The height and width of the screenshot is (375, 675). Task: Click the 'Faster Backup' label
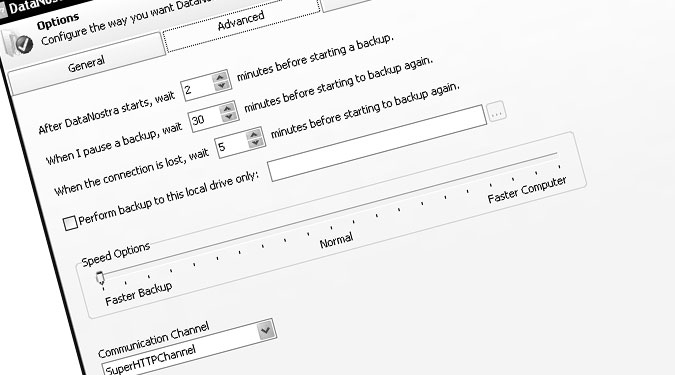pyautogui.click(x=139, y=293)
